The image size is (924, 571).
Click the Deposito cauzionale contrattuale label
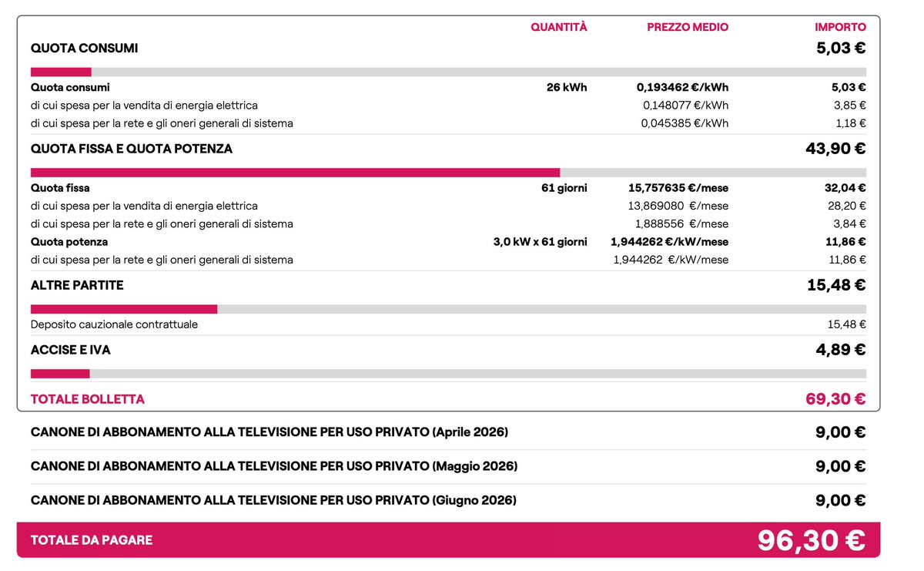point(114,324)
